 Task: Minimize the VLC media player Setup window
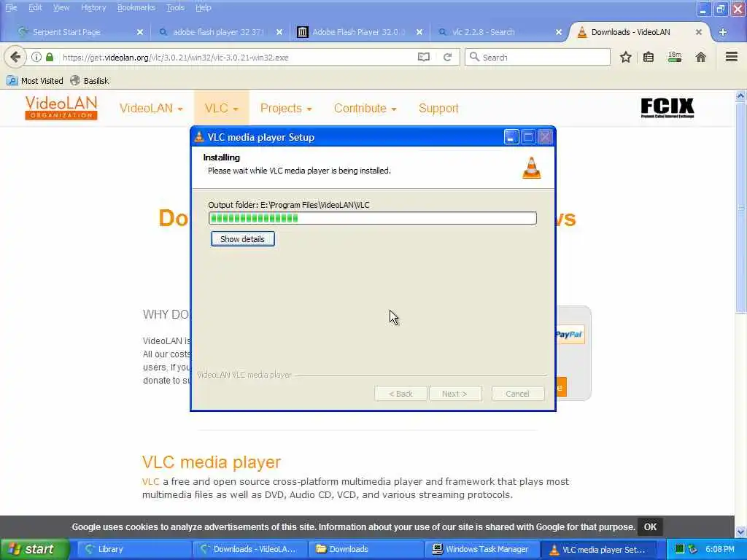(511, 137)
